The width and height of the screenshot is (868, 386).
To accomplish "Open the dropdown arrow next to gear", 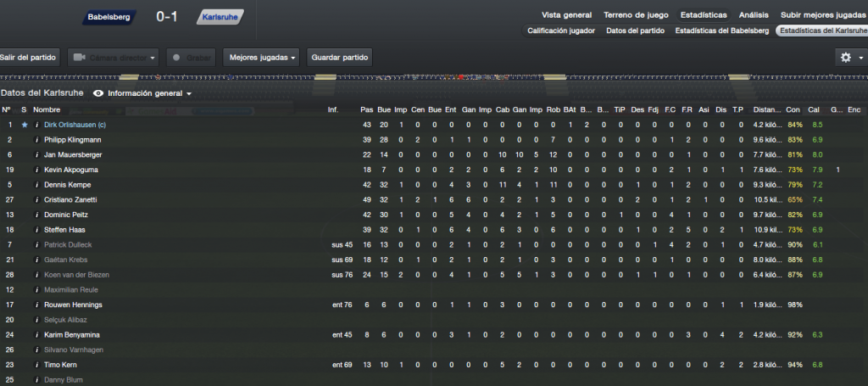I will (861, 58).
